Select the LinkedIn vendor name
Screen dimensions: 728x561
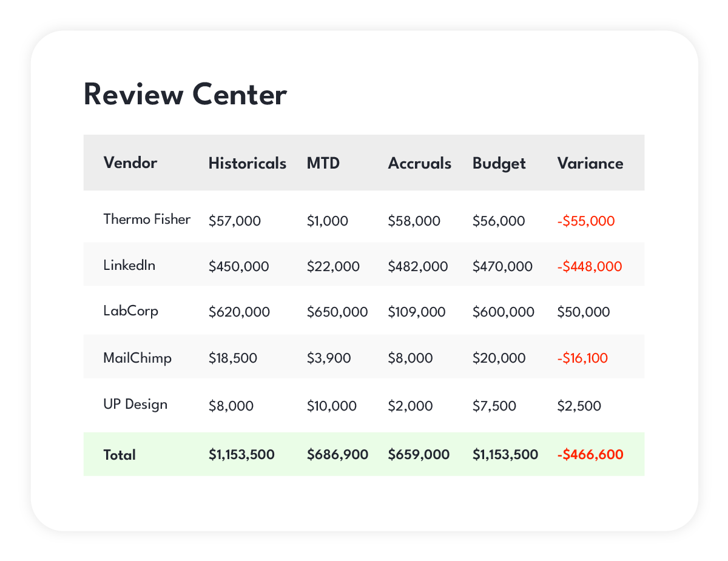[x=129, y=265]
